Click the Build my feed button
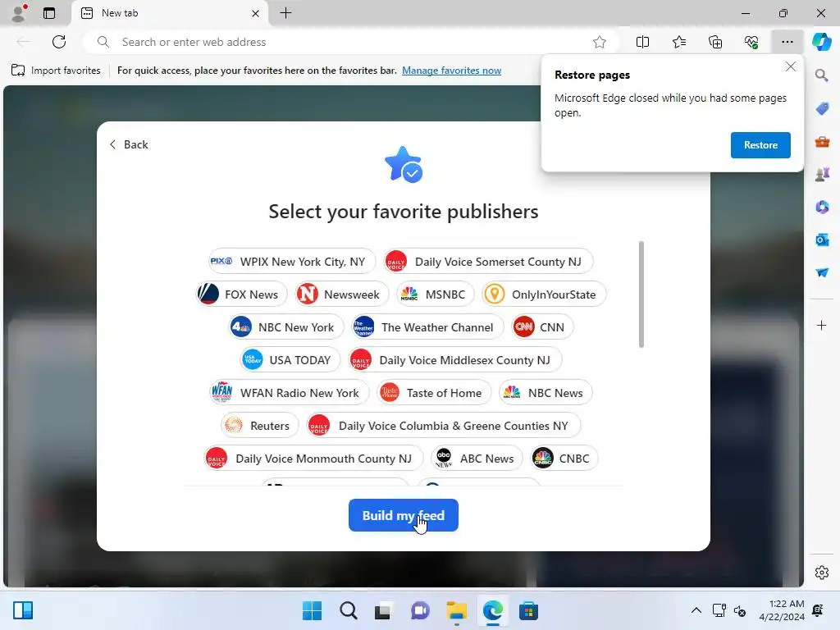 [x=404, y=515]
